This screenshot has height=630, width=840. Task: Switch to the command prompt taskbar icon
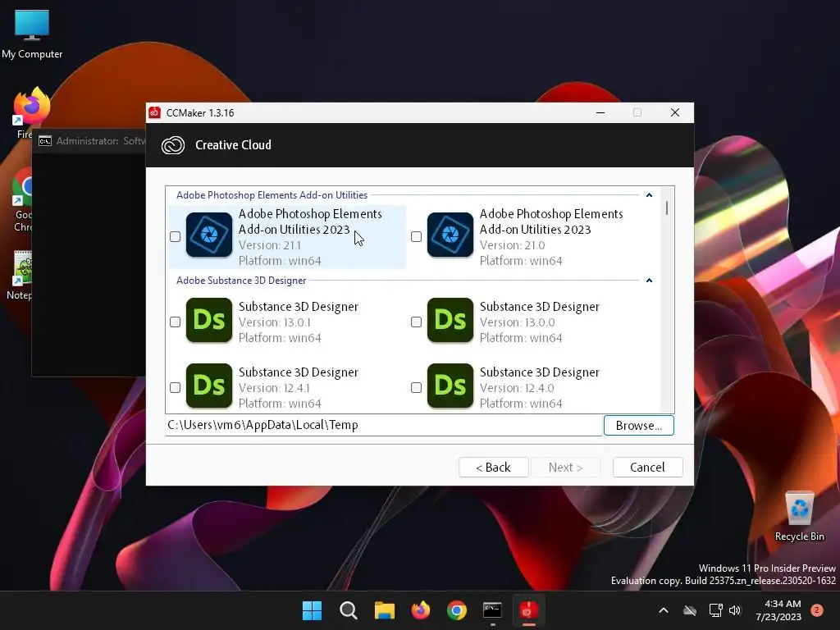coord(492,610)
